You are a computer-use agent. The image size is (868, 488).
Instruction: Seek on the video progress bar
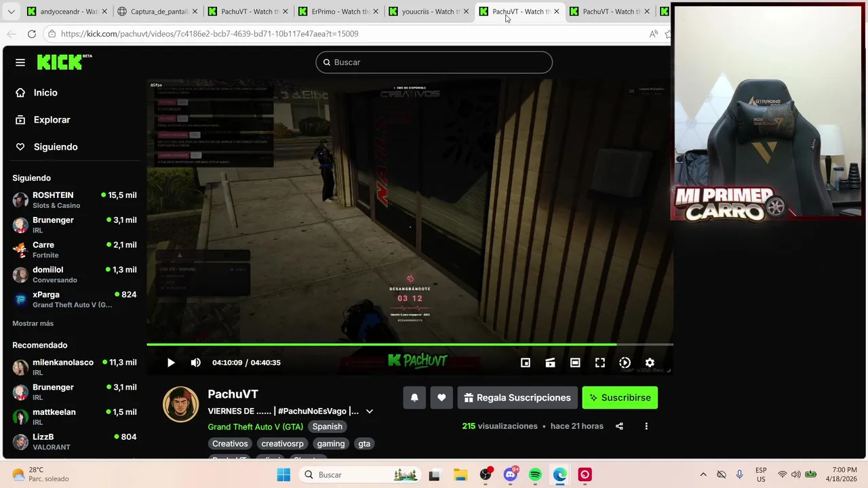[x=410, y=344]
